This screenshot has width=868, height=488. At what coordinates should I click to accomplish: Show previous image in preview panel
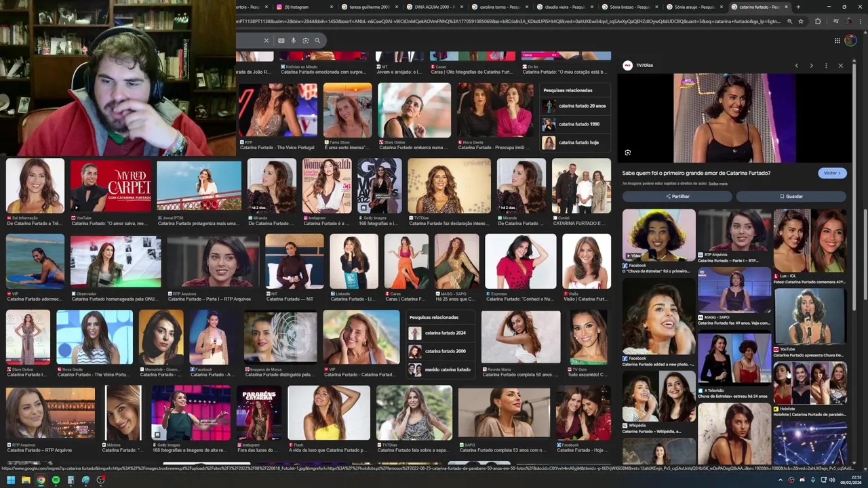point(797,66)
